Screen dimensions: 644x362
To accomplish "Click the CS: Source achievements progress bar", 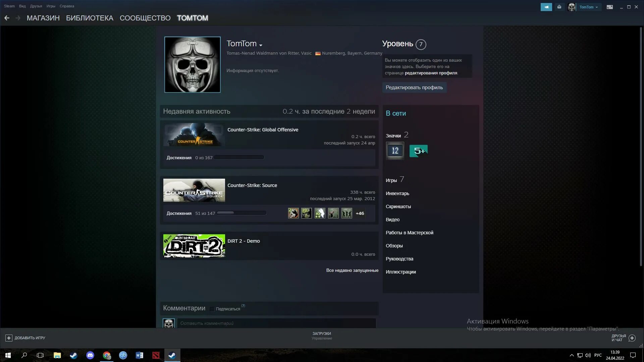I will 241,213.
